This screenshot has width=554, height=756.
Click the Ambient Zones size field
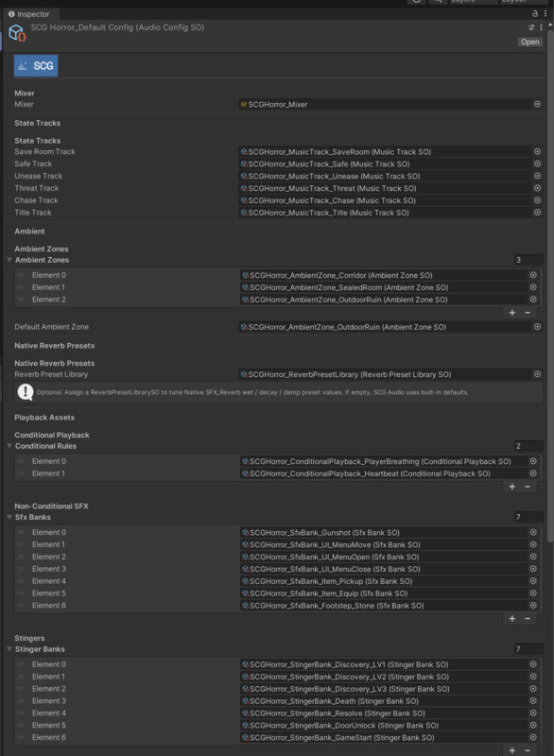click(x=528, y=260)
